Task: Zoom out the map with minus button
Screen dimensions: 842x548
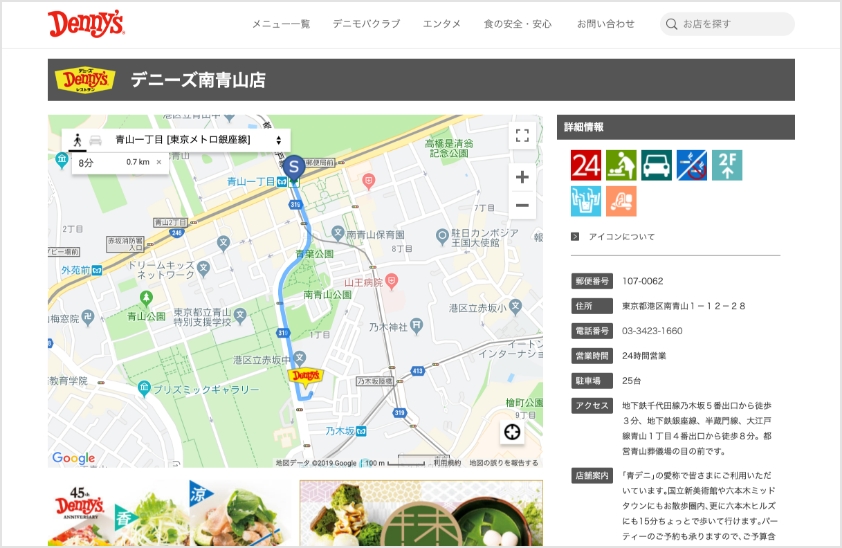Action: pyautogui.click(x=522, y=205)
